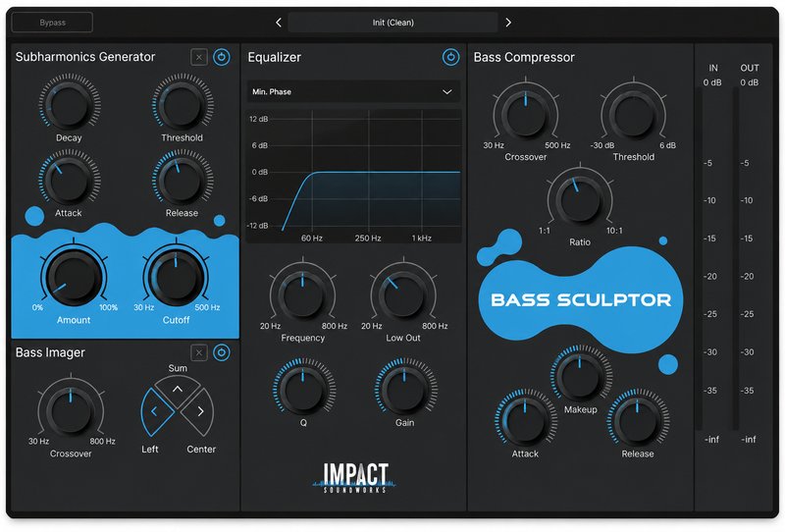Click the Amount knob
The width and height of the screenshot is (785, 532).
tap(74, 276)
